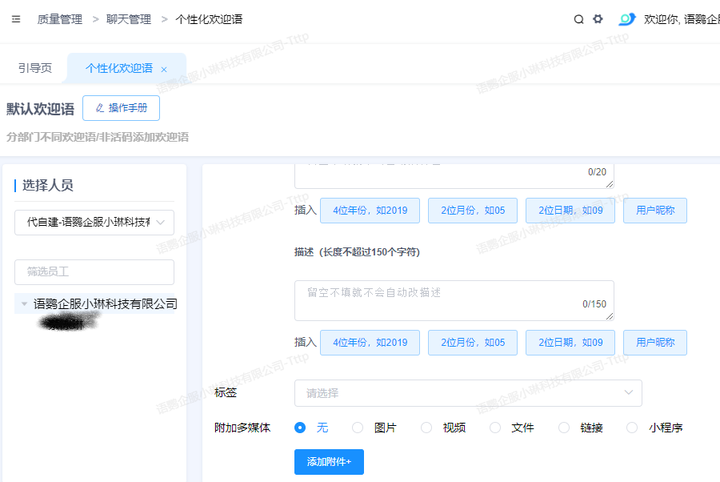The image size is (720, 482).
Task: Open the search magnifier icon
Action: (x=579, y=19)
